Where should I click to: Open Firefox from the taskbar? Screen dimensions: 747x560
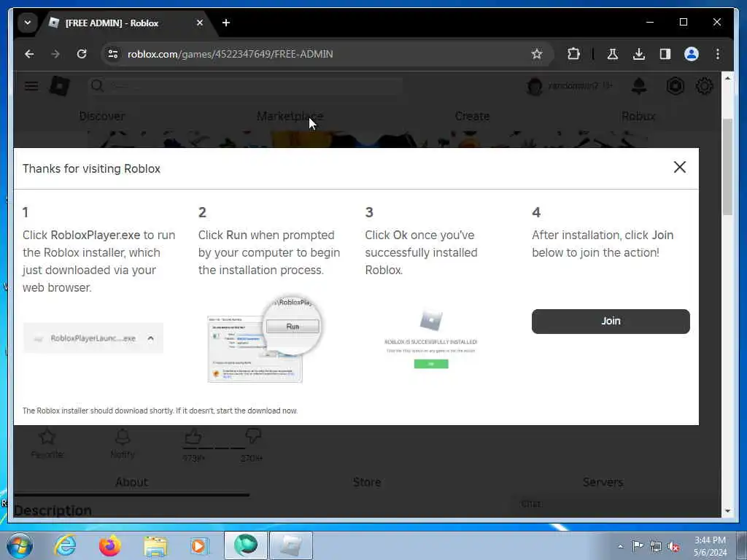point(110,545)
